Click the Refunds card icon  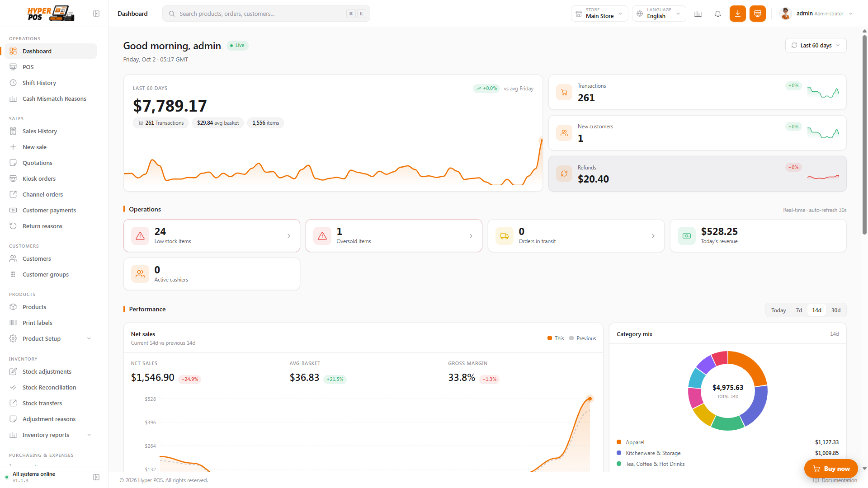pos(564,174)
